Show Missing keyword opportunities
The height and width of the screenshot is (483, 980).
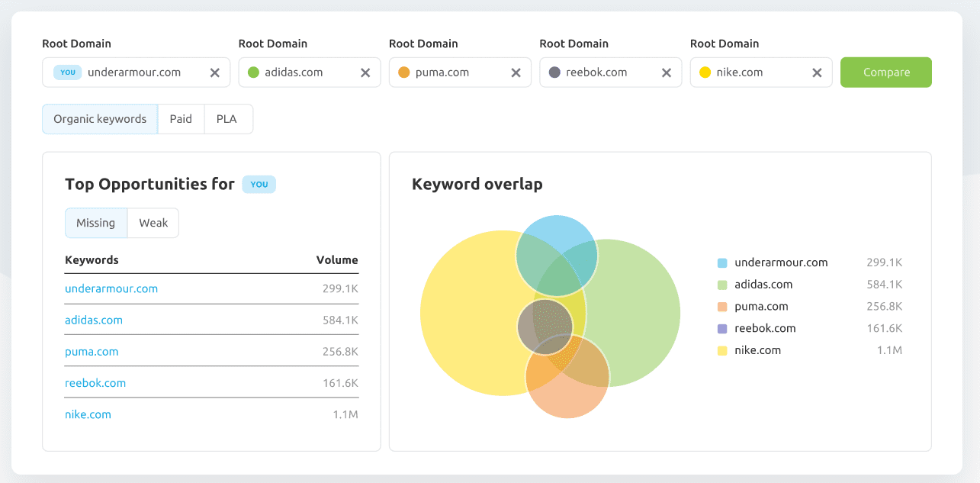click(96, 223)
